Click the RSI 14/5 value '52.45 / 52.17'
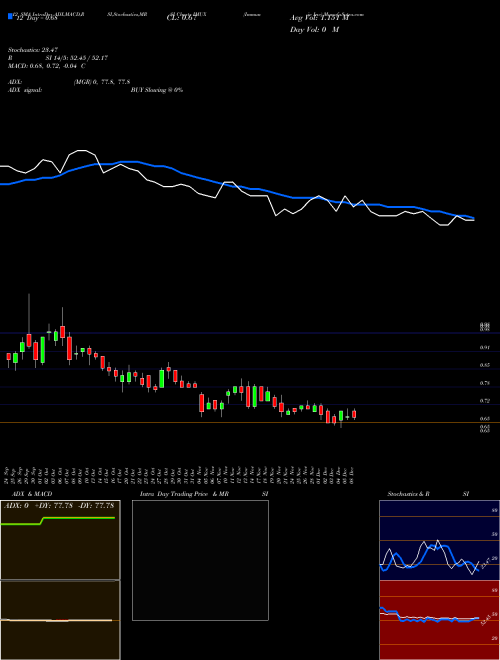This screenshot has height=660, width=500. point(87,58)
